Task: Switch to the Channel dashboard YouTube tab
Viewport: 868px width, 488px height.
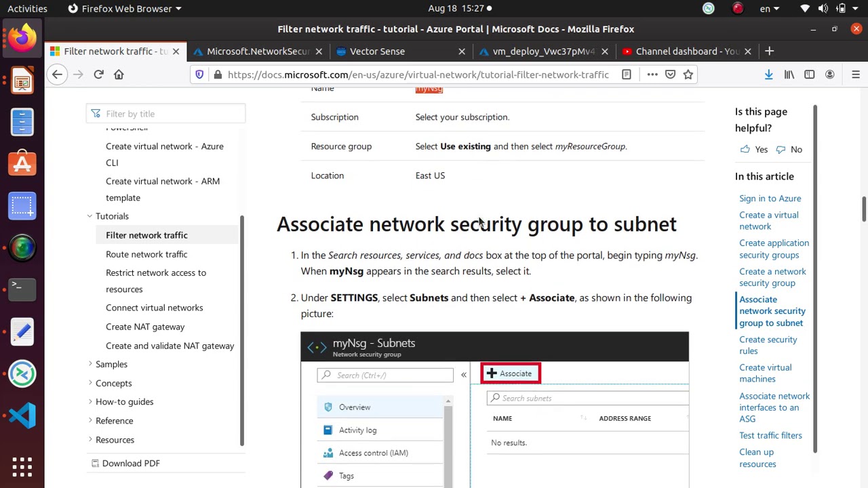Action: (687, 52)
